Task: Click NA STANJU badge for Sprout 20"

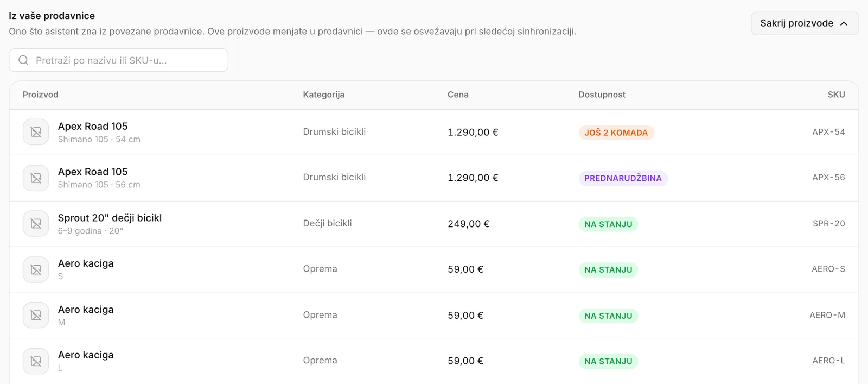Action: coord(608,224)
